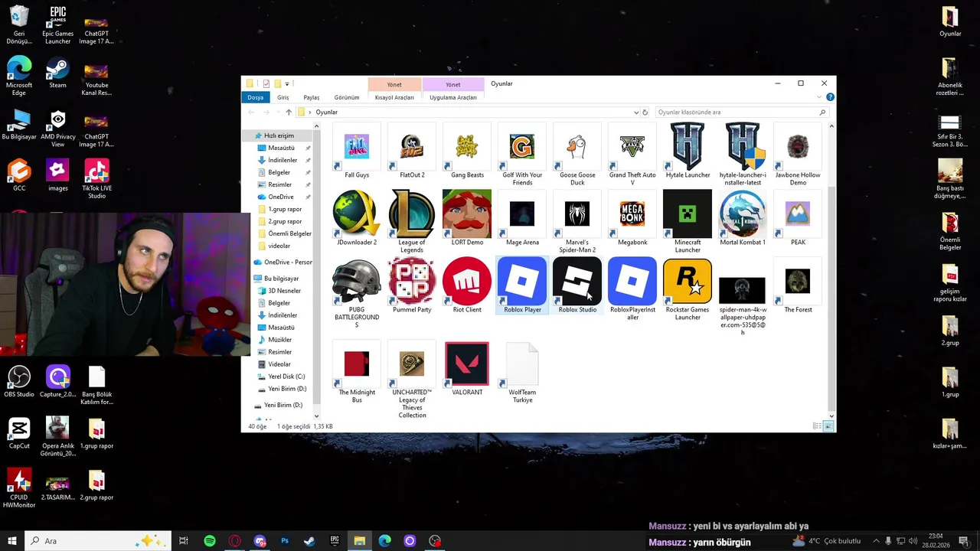980x551 pixels.
Task: Open Spotify from the taskbar
Action: (x=210, y=541)
